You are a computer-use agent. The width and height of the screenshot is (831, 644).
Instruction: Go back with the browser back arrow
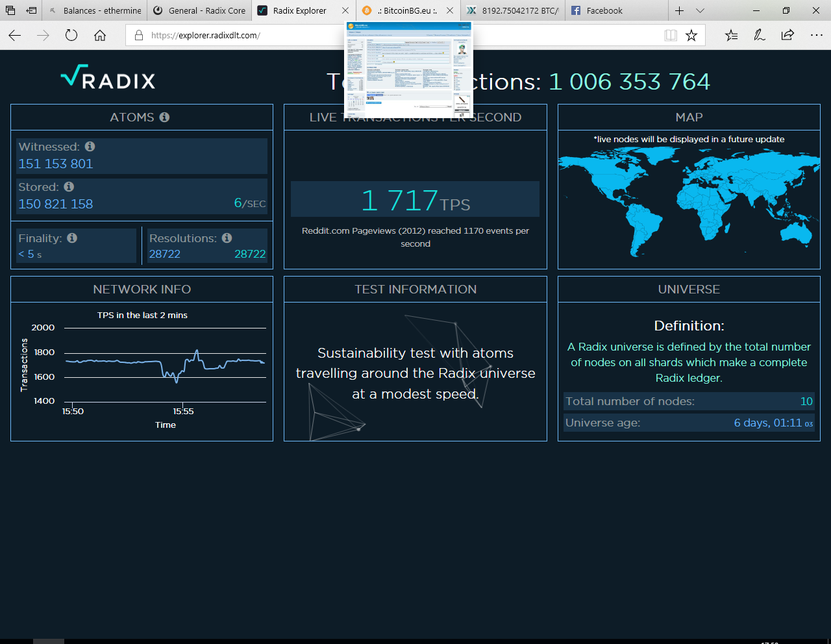click(14, 35)
